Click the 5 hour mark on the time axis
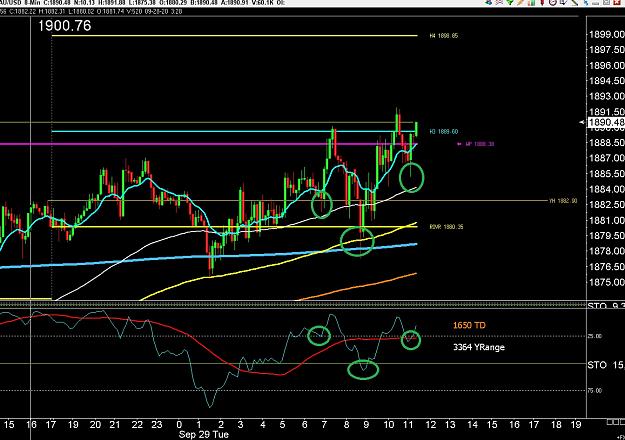 282,425
